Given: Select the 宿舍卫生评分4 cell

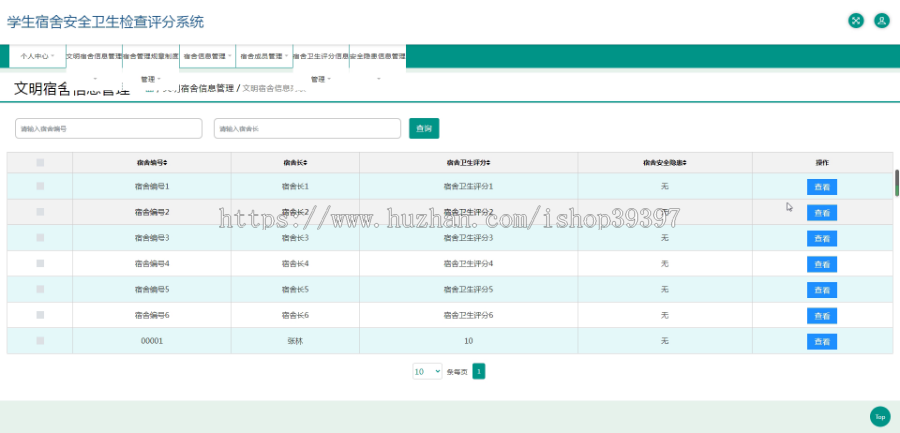Looking at the screenshot, I should point(468,263).
